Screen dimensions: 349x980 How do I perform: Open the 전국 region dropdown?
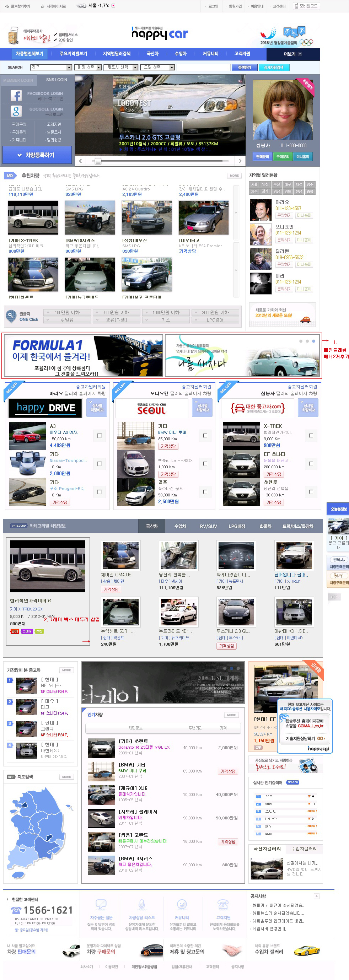click(52, 68)
